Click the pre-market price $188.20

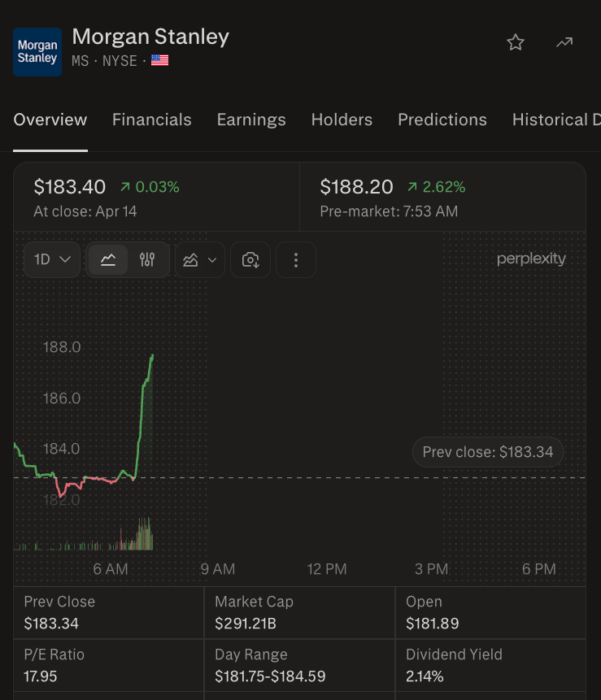tap(356, 187)
